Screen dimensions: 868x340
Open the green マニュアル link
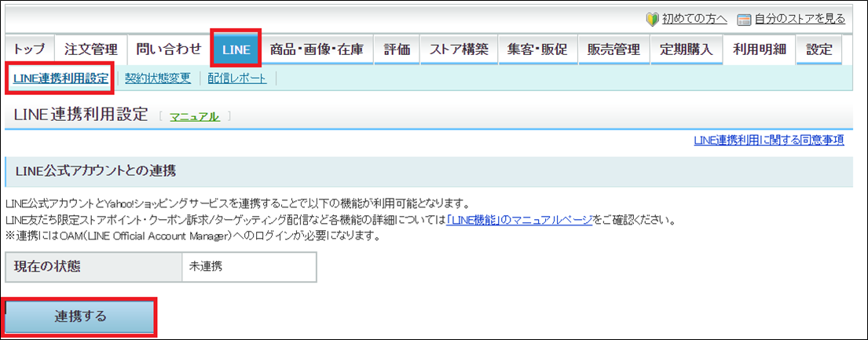pyautogui.click(x=194, y=116)
